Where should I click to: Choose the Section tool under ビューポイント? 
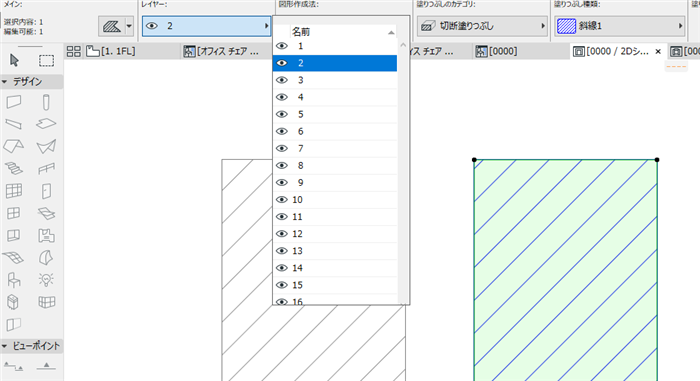[x=13, y=367]
